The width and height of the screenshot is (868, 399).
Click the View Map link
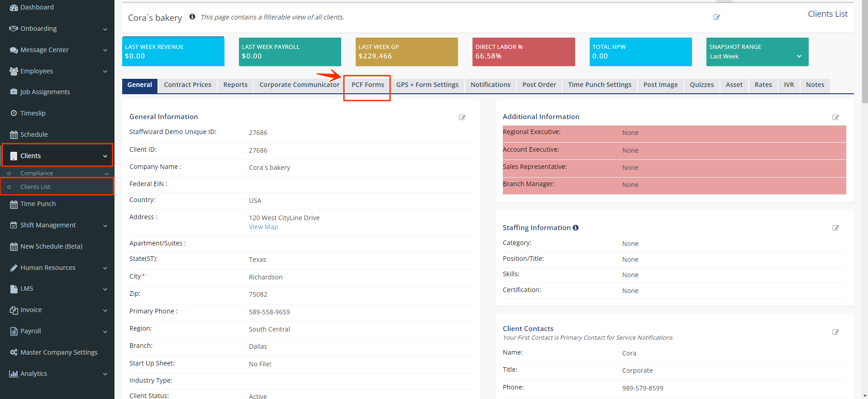[x=263, y=227]
